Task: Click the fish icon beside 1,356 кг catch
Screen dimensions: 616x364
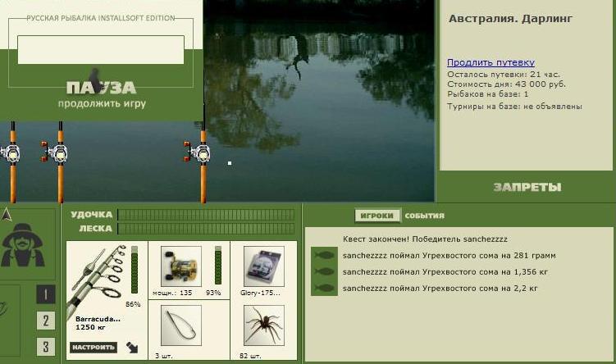Action: [x=325, y=271]
